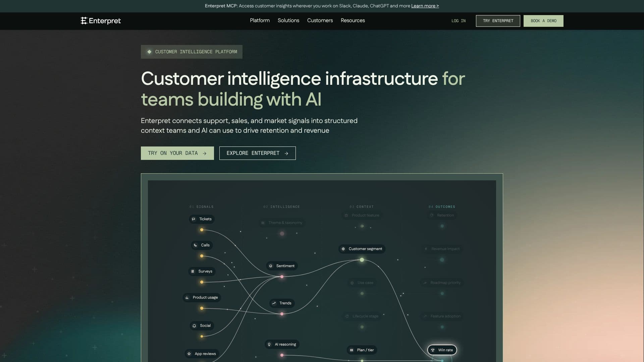This screenshot has height=362, width=644.
Task: Click the Customer Intelligence Platform badge
Action: (192, 52)
